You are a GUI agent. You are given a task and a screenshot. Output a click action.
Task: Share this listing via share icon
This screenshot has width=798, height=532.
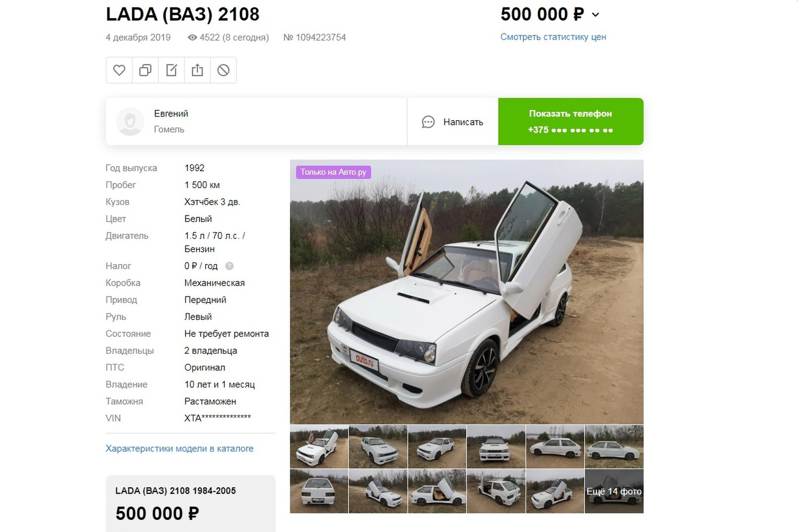197,70
